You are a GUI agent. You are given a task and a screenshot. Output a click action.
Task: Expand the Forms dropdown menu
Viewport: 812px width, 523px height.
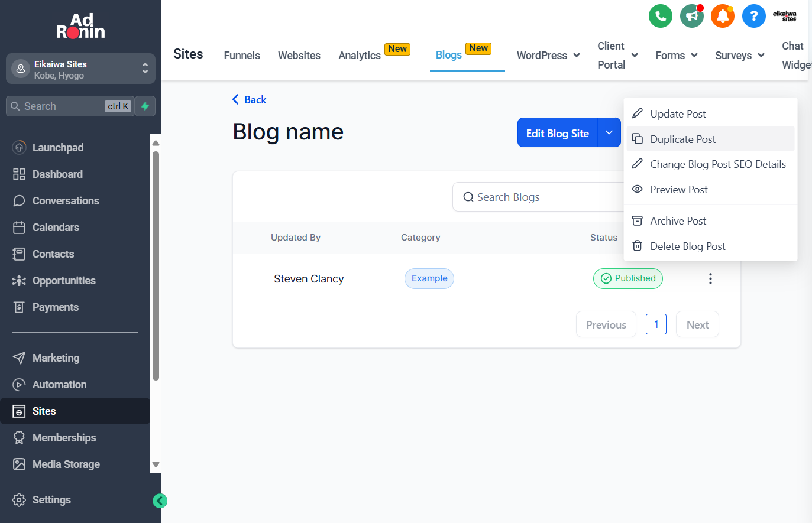pos(677,56)
